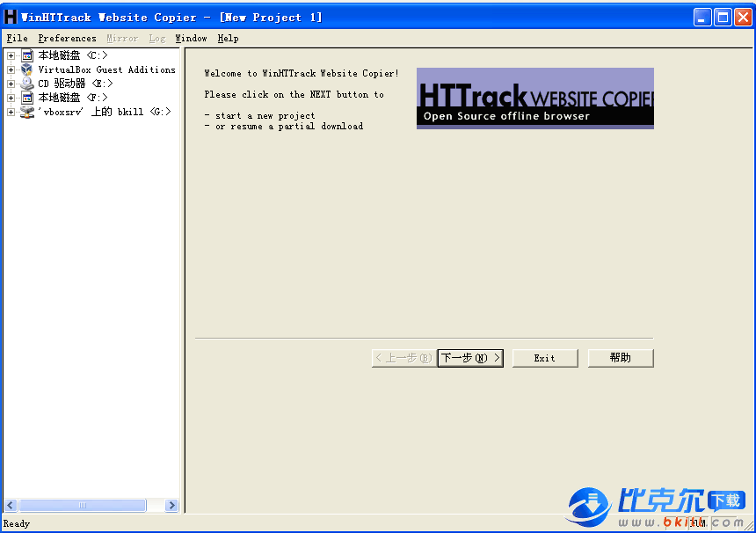Image resolution: width=756 pixels, height=533 pixels.
Task: Select the local disk C: drive icon
Action: click(x=27, y=55)
